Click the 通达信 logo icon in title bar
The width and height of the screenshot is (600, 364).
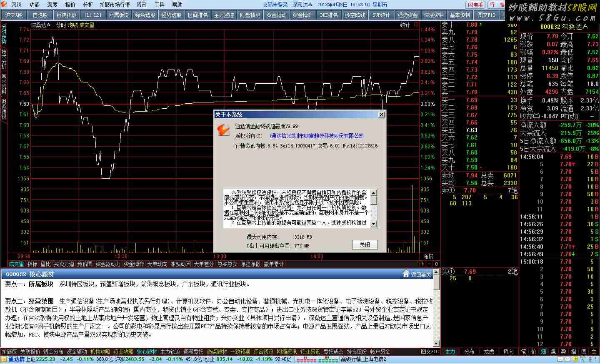coord(5,5)
